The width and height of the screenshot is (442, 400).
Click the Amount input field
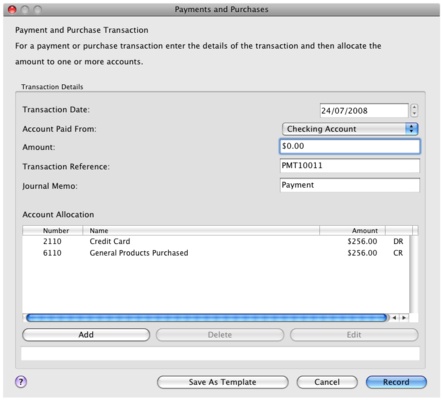[x=350, y=146]
